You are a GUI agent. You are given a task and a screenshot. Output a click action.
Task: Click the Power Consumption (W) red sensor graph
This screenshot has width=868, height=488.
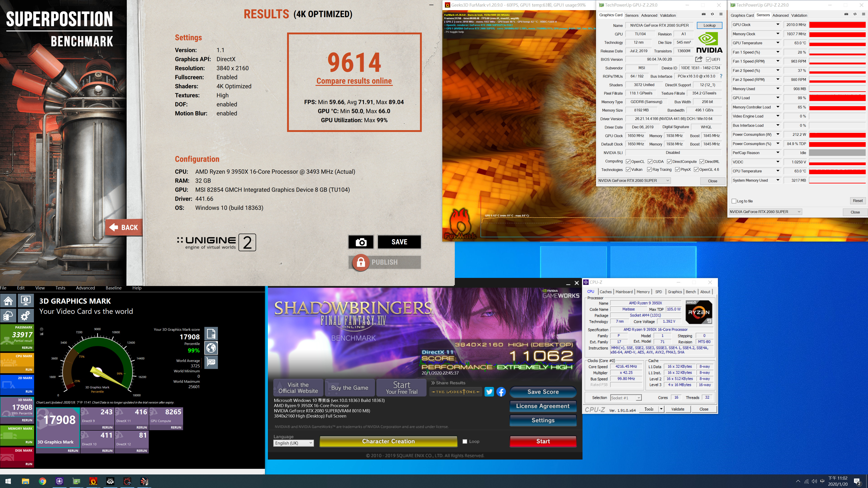pos(837,135)
